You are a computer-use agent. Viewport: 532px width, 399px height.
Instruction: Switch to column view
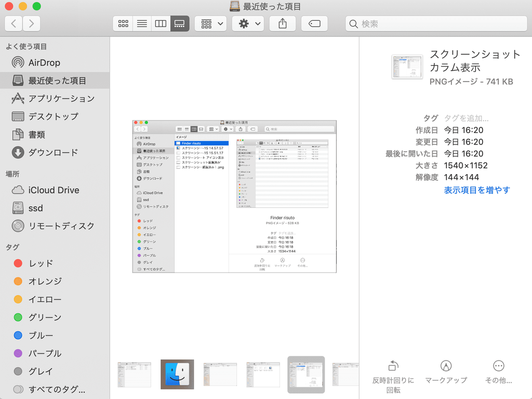tap(161, 24)
